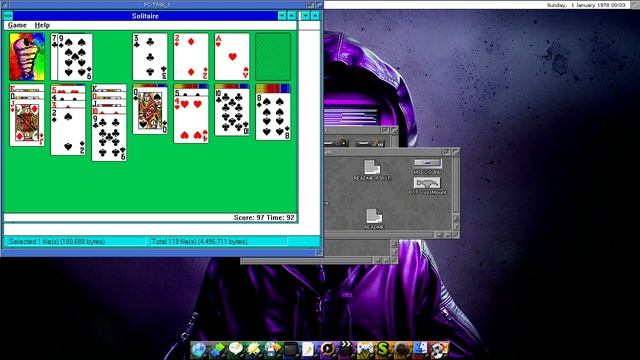The height and width of the screenshot is (360, 640).
Task: Open the upper README document icon
Action: click(372, 170)
